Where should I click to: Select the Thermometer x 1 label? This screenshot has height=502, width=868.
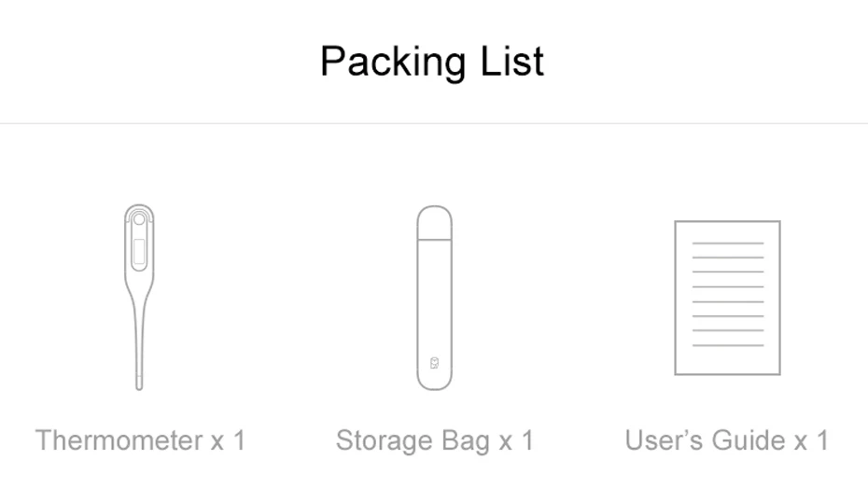point(140,440)
